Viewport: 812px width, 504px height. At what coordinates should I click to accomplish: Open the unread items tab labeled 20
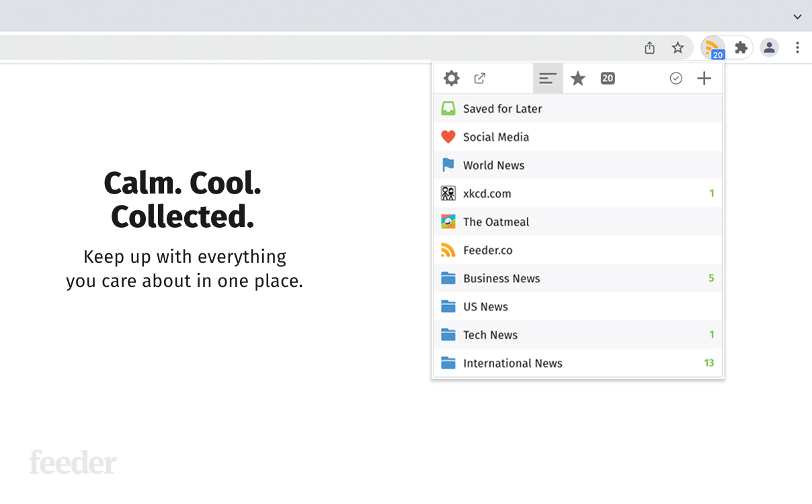pyautogui.click(x=607, y=78)
